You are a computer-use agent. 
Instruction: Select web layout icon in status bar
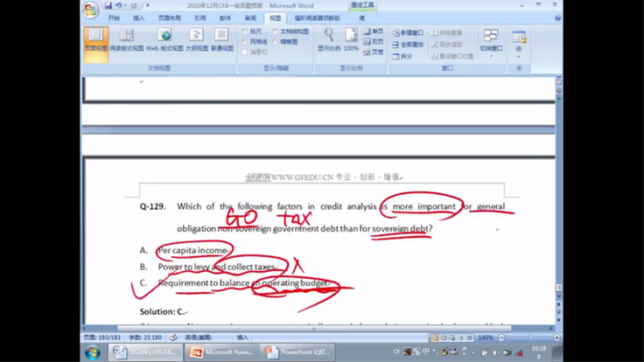tap(452, 338)
